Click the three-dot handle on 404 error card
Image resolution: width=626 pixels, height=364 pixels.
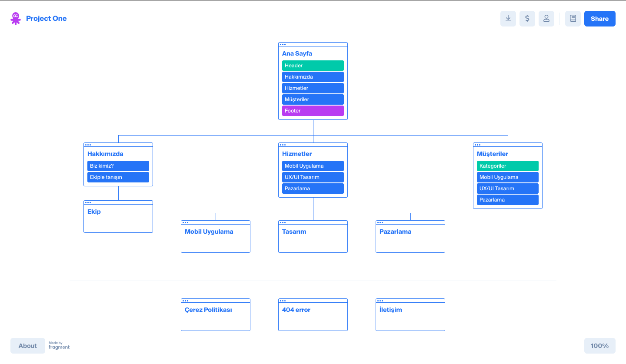283,301
